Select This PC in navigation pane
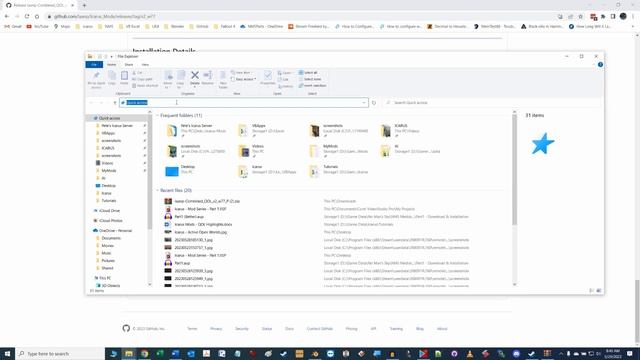This screenshot has width=640, height=360. tap(105, 278)
